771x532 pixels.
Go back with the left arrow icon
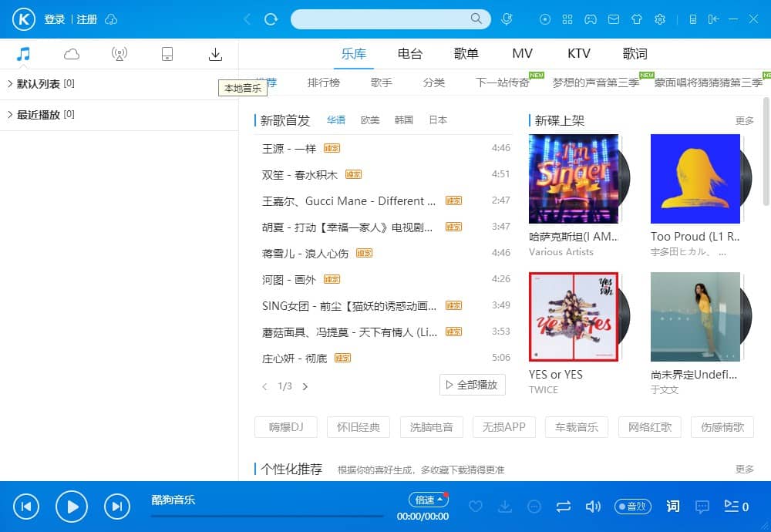pyautogui.click(x=247, y=19)
